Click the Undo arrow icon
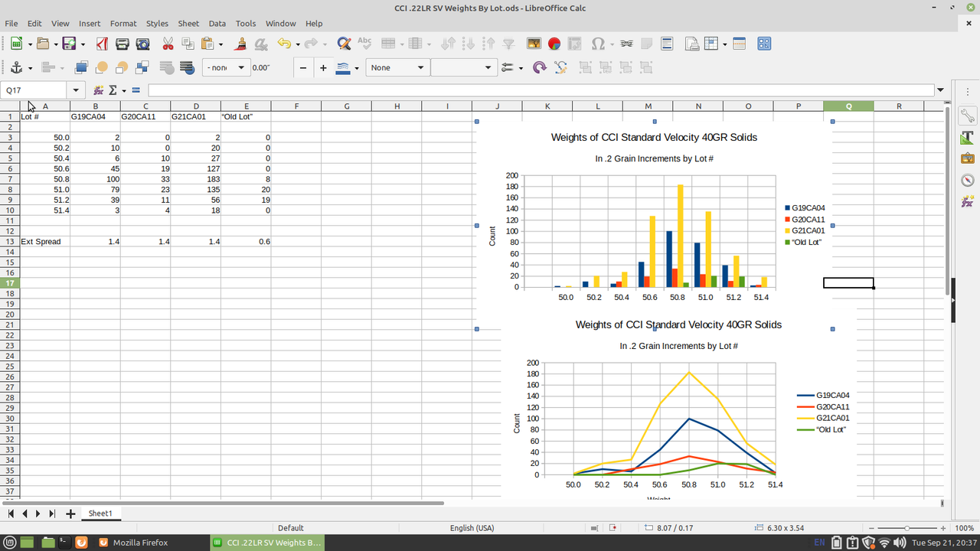 pos(284,44)
